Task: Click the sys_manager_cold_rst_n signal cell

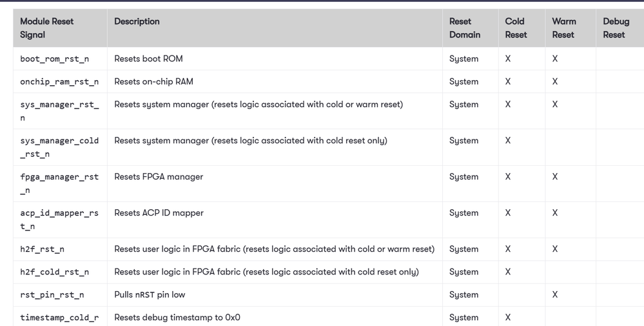Action: [60, 147]
